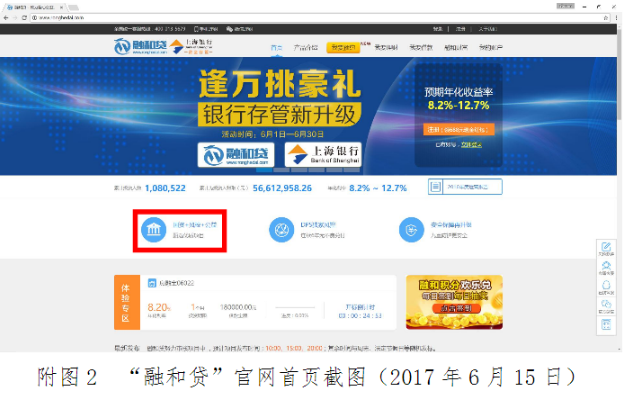This screenshot has height=400, width=623.
Task: Open the fifth navigation menu item
Action: coord(421,48)
